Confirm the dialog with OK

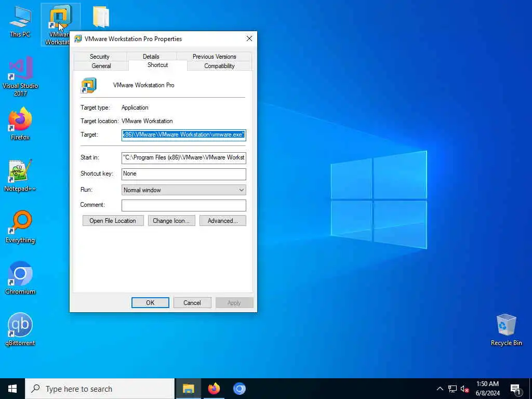tap(150, 303)
